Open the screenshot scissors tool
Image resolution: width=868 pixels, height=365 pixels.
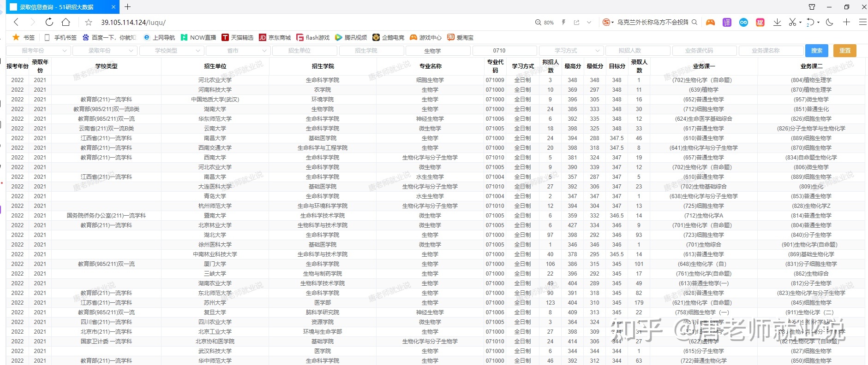click(x=792, y=22)
